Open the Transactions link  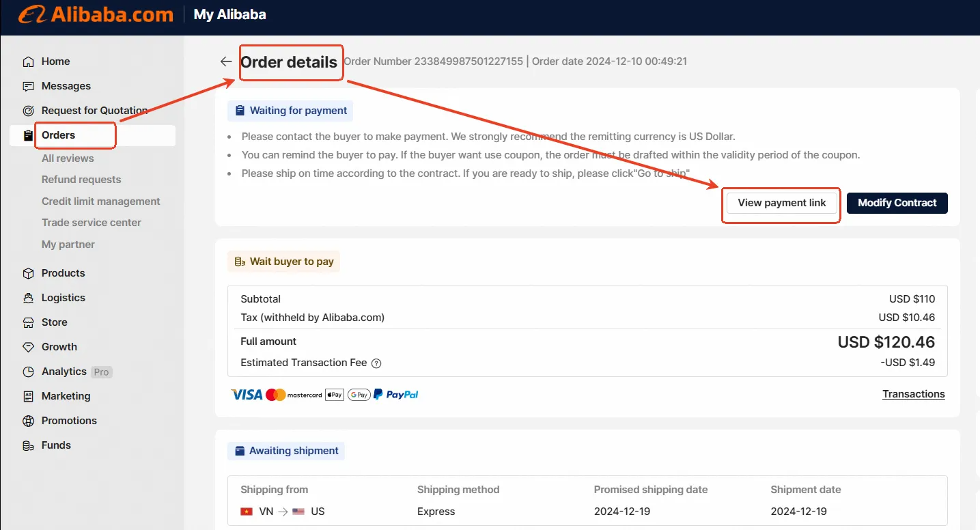click(914, 394)
